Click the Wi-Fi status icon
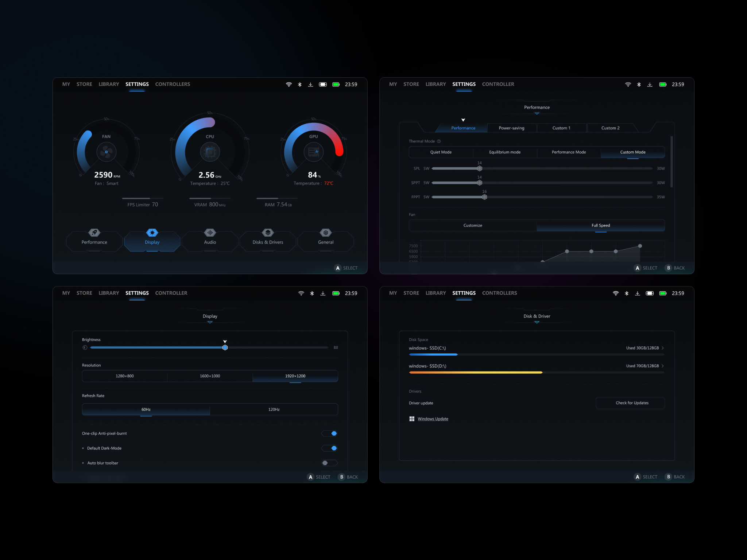Screen dimensions: 747x560 (289, 84)
